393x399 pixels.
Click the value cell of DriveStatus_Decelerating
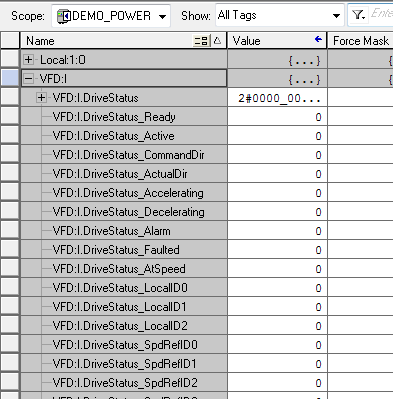pos(277,212)
